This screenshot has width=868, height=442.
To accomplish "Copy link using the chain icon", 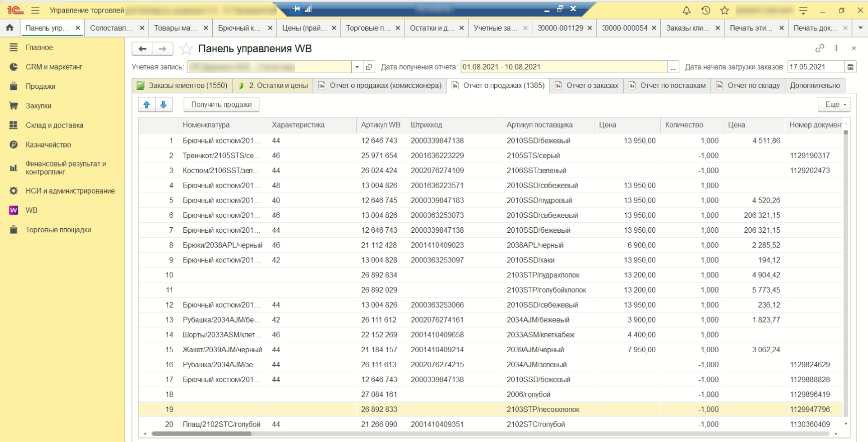I will [820, 48].
